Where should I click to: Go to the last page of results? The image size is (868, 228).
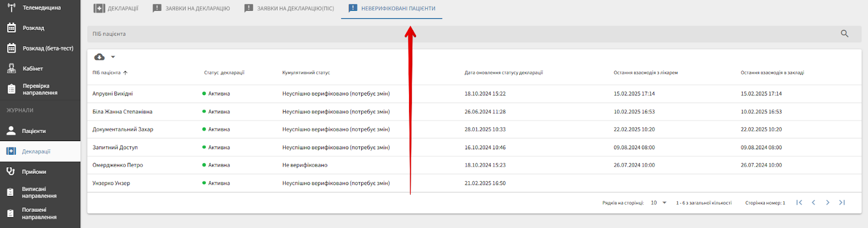coord(841,202)
